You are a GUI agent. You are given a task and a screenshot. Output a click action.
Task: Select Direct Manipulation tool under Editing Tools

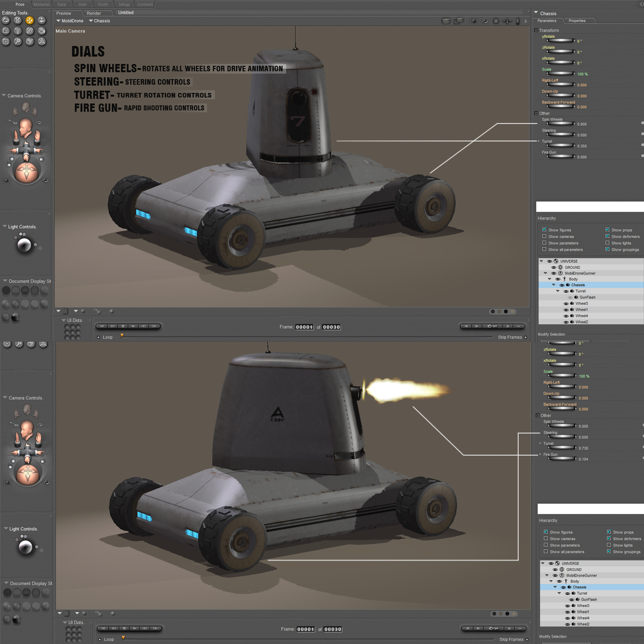41,41
